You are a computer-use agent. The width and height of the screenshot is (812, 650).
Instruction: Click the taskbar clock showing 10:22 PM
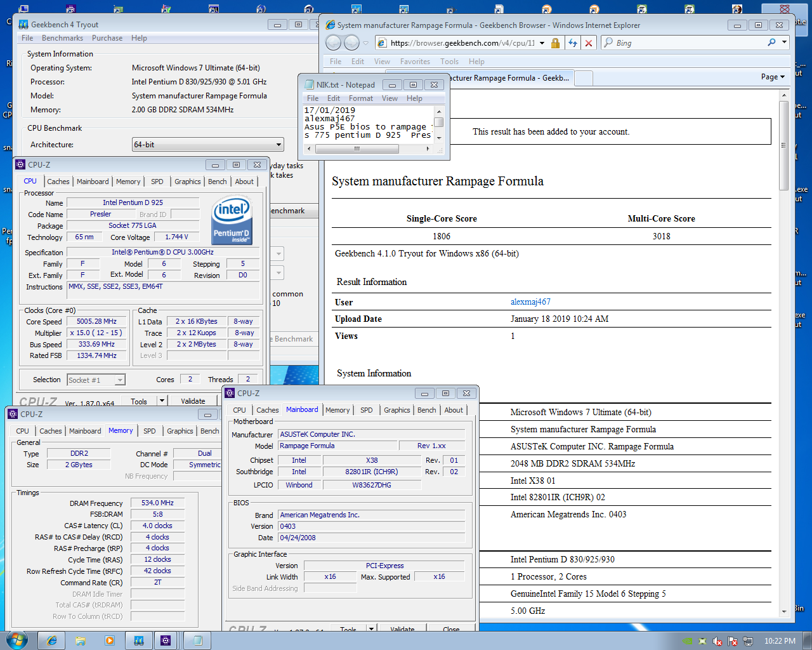[x=780, y=641]
